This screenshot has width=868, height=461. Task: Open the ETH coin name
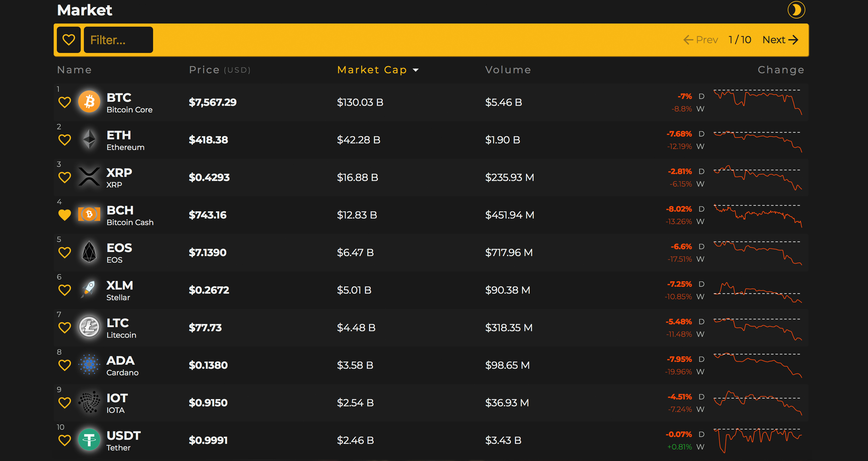tap(119, 135)
